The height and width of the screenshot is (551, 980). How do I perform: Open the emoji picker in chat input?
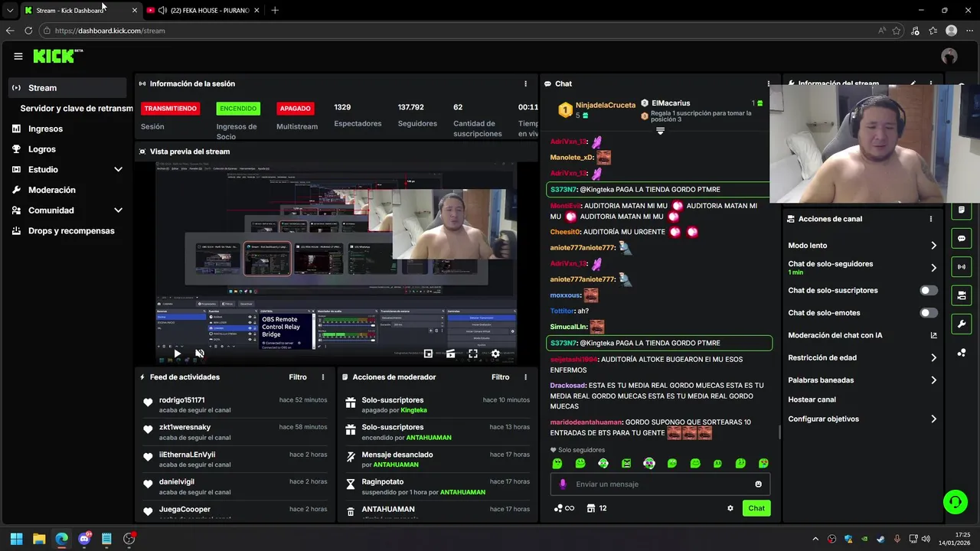click(759, 484)
